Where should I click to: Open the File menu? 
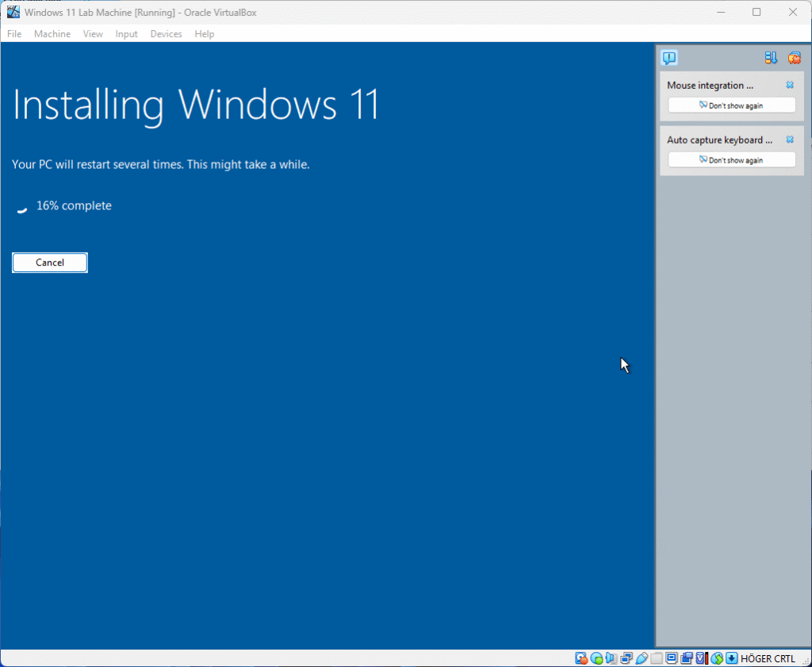coord(14,33)
